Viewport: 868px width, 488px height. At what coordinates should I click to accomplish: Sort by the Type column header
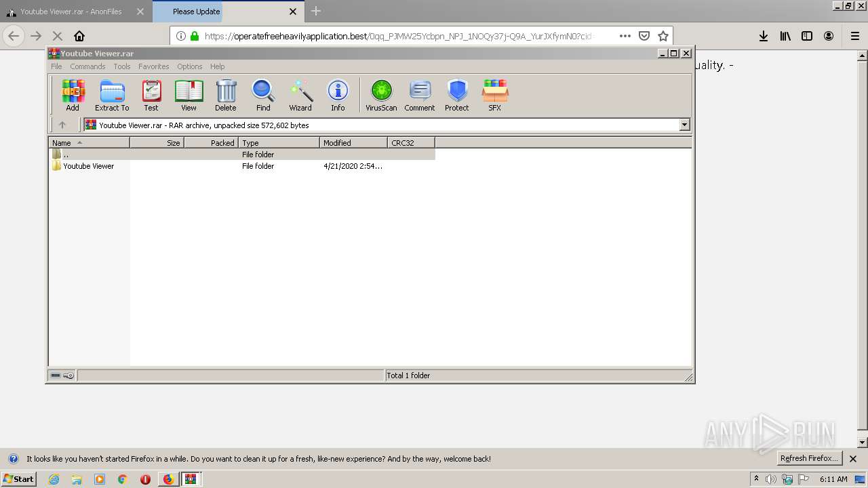click(x=279, y=142)
